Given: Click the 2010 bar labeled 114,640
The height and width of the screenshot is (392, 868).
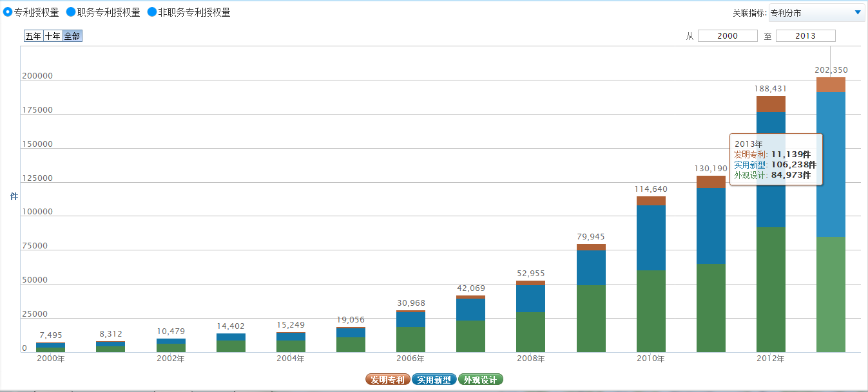Looking at the screenshot, I should pos(651,277).
